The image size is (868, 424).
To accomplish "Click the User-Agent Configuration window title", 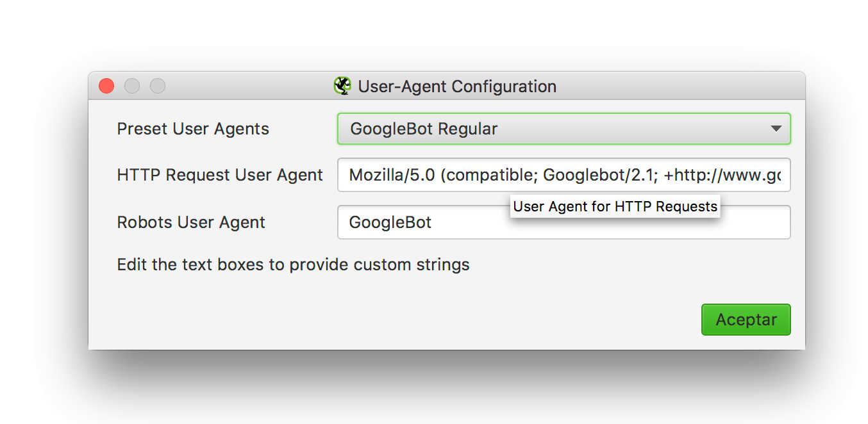I will pyautogui.click(x=457, y=86).
